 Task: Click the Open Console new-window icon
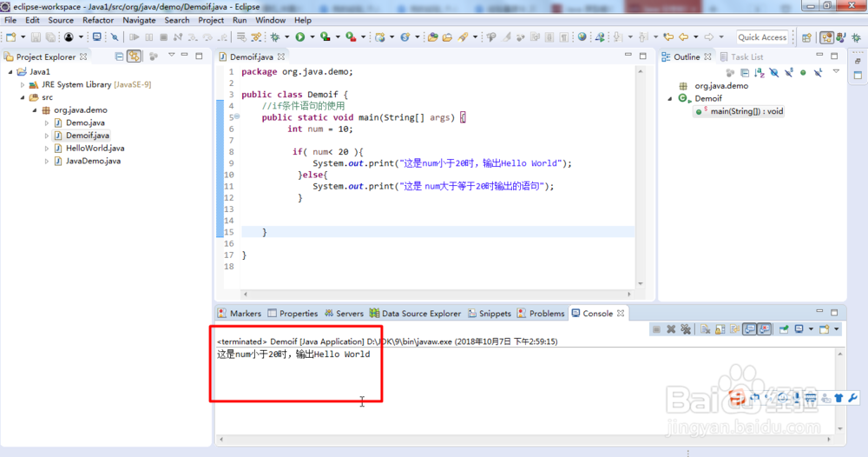[x=825, y=329]
